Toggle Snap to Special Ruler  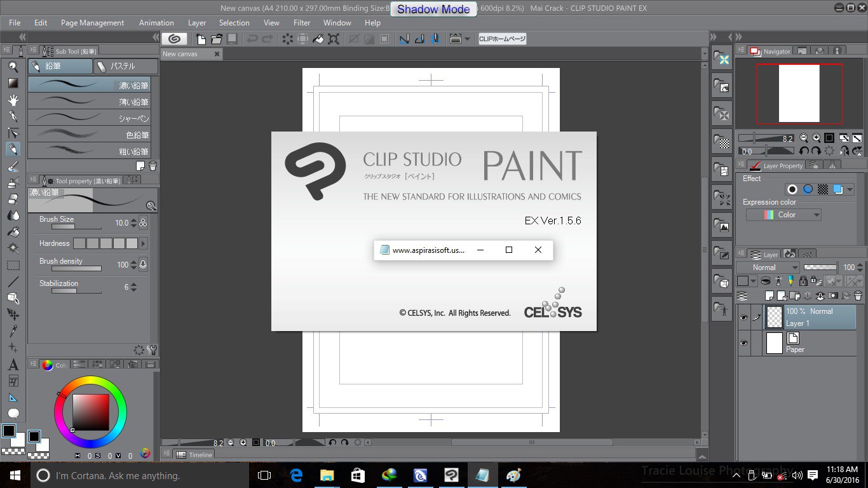point(419,39)
